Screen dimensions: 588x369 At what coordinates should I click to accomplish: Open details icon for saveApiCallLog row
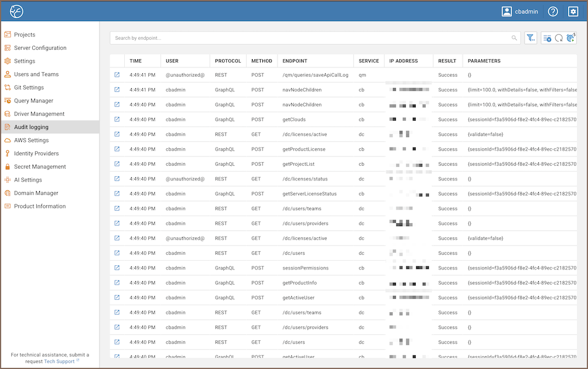(x=117, y=75)
